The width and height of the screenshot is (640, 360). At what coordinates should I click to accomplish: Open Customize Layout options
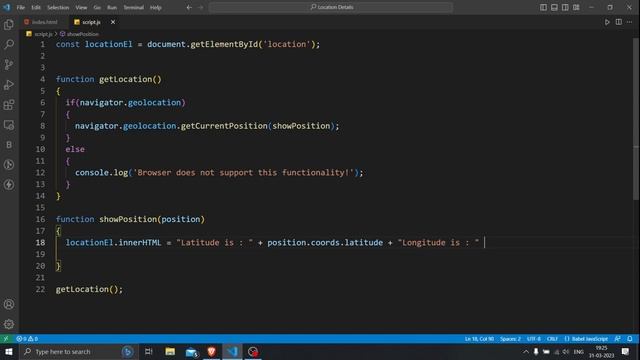(x=576, y=7)
